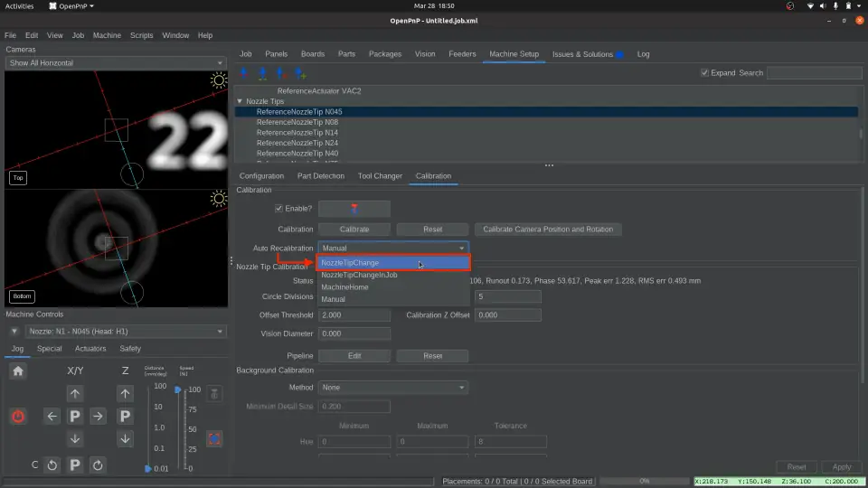Switch to the Tool Changer tab

pyautogui.click(x=380, y=175)
